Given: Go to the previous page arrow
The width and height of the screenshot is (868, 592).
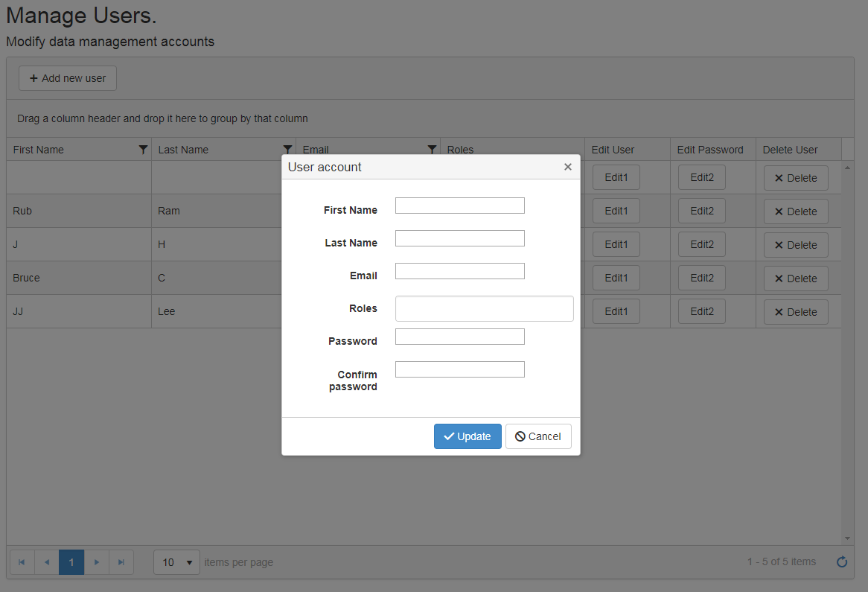Looking at the screenshot, I should click(x=46, y=562).
